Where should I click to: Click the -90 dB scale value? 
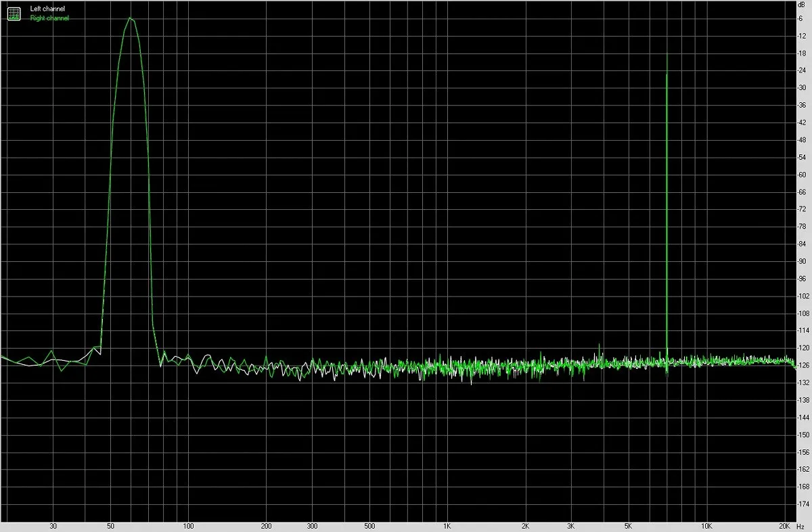803,261
